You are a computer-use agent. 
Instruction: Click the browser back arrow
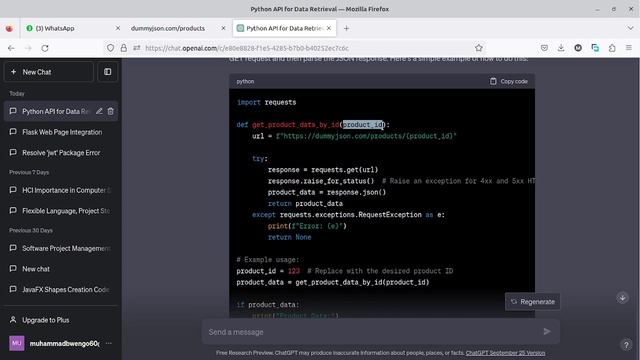pyautogui.click(x=11, y=48)
